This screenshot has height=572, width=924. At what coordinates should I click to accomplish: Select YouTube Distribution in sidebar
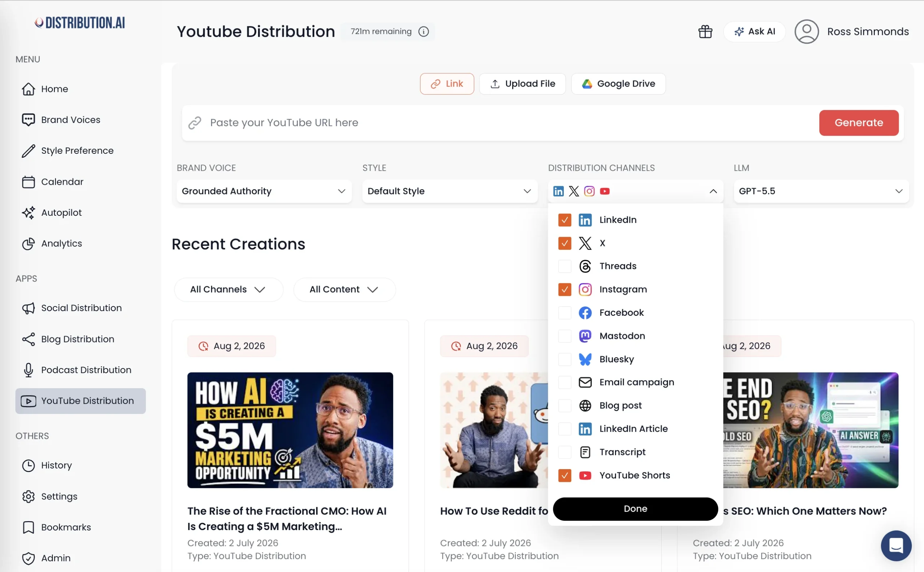[x=80, y=401]
